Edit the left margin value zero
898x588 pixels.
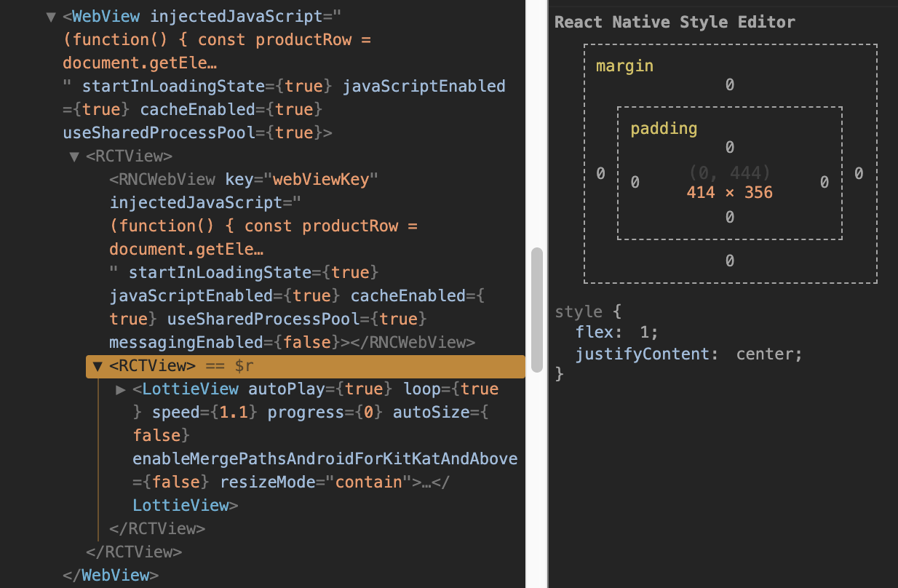600,173
